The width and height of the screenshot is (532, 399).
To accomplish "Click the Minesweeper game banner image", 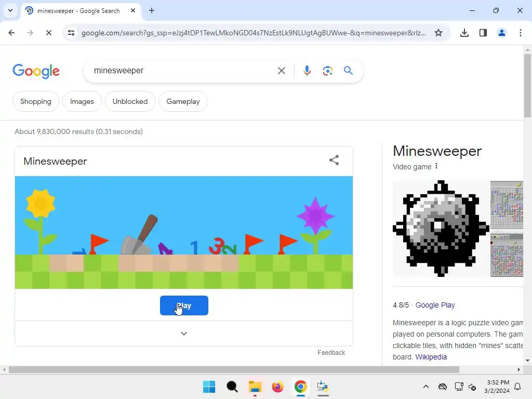I will click(184, 232).
